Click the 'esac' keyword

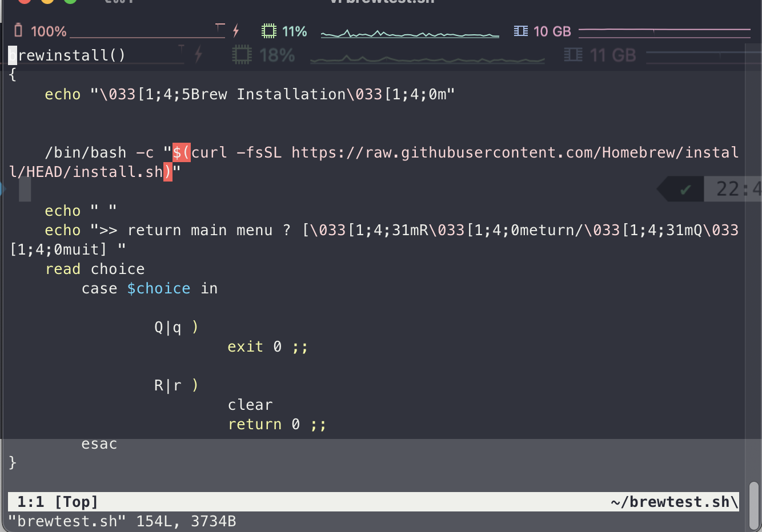coord(99,444)
